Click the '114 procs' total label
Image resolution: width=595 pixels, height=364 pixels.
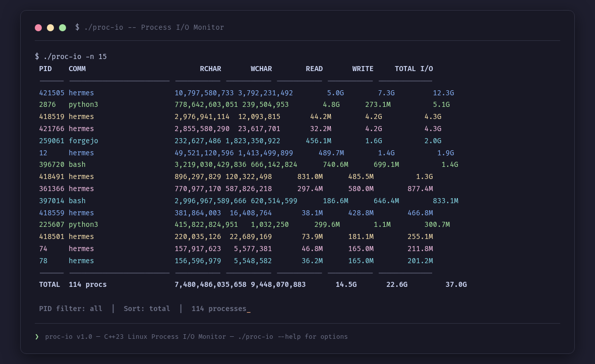(88, 284)
